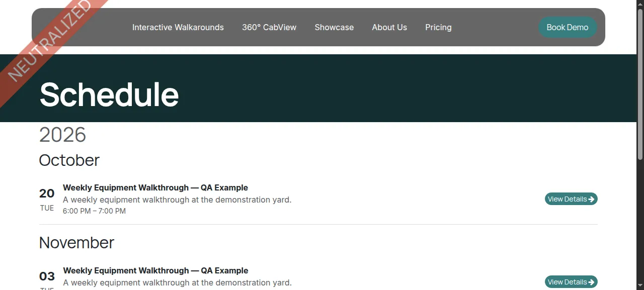
Task: Click the date number 03
Action: click(47, 276)
